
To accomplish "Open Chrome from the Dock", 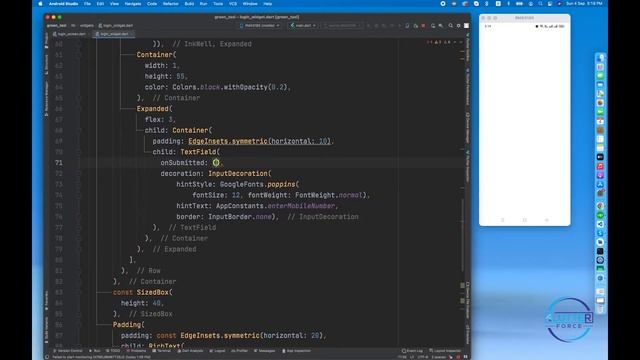I will tap(600, 206).
